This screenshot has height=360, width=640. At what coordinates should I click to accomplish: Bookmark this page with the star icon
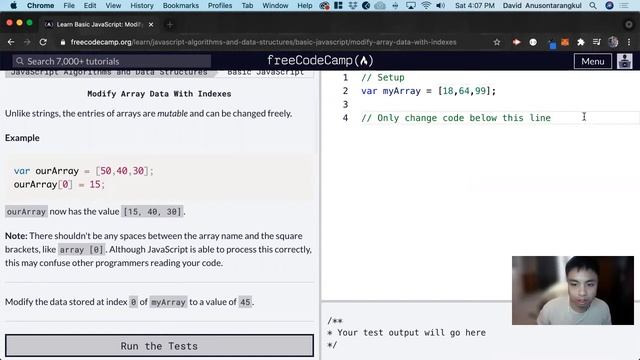tap(497, 42)
